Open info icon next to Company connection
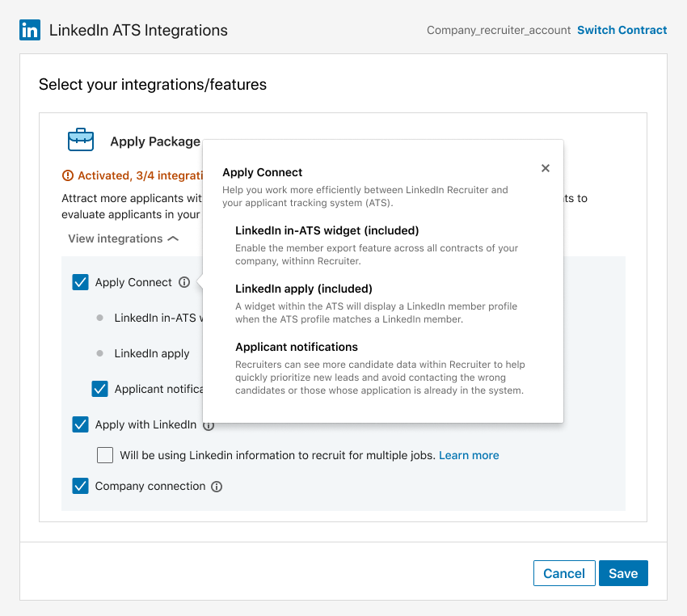This screenshot has height=616, width=687. point(217,487)
